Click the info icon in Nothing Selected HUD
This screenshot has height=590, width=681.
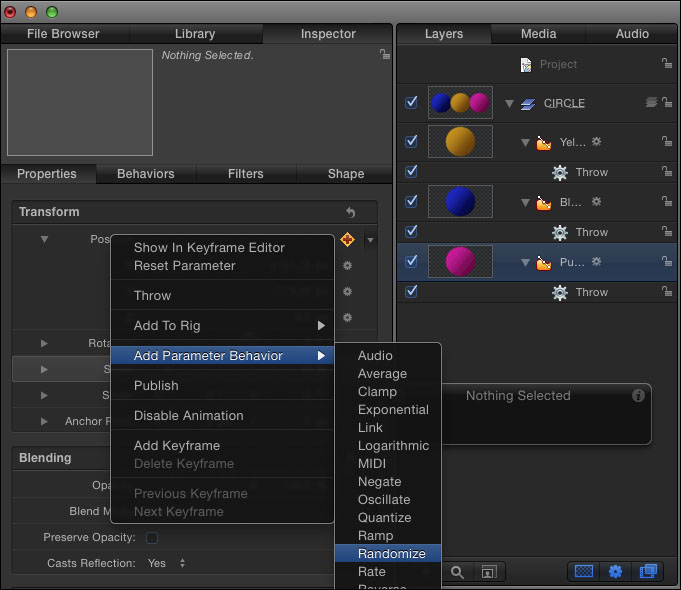pyautogui.click(x=638, y=396)
